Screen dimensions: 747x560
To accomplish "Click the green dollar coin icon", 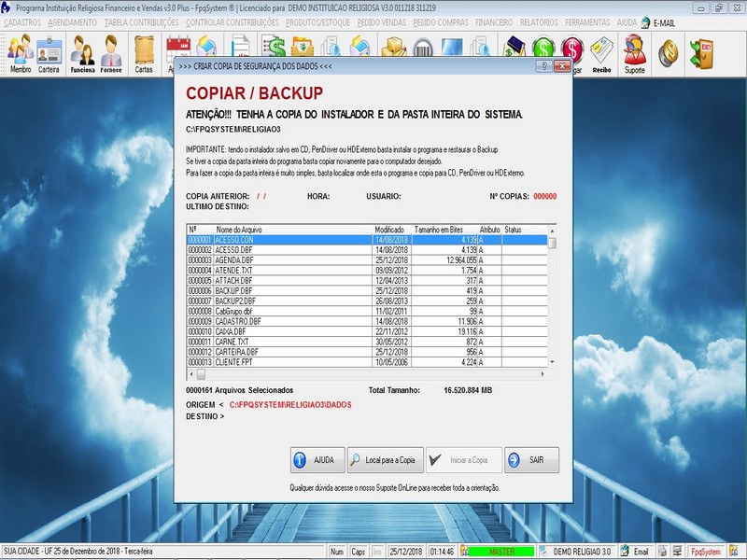I will 543,48.
